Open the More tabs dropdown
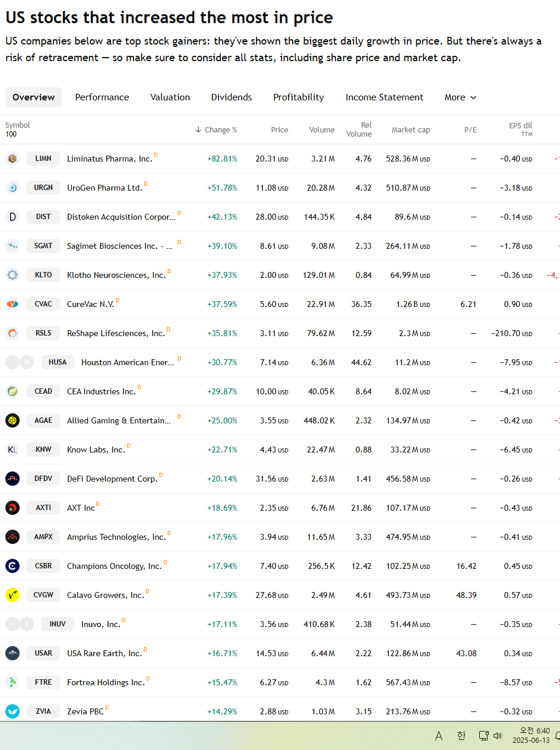The width and height of the screenshot is (560, 750). [460, 97]
